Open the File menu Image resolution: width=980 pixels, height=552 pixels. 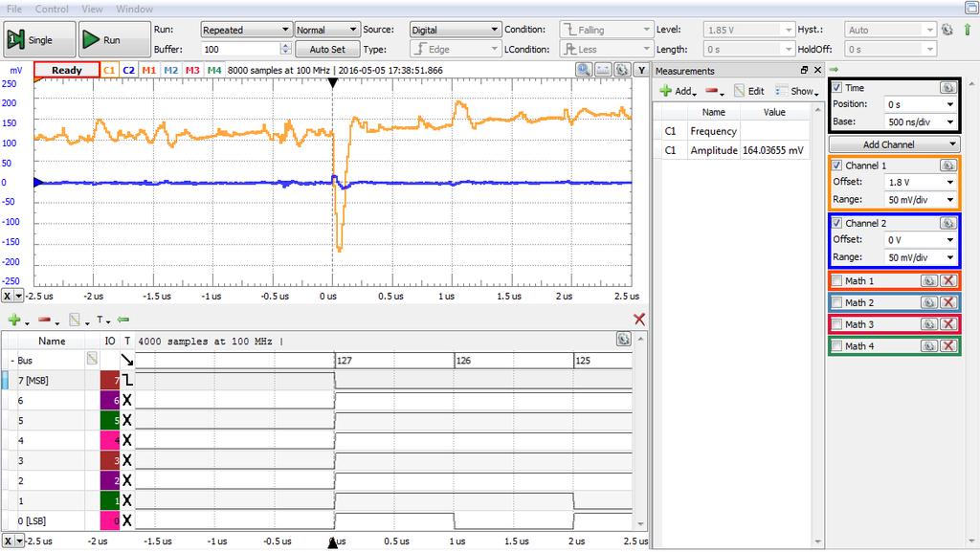pos(13,9)
